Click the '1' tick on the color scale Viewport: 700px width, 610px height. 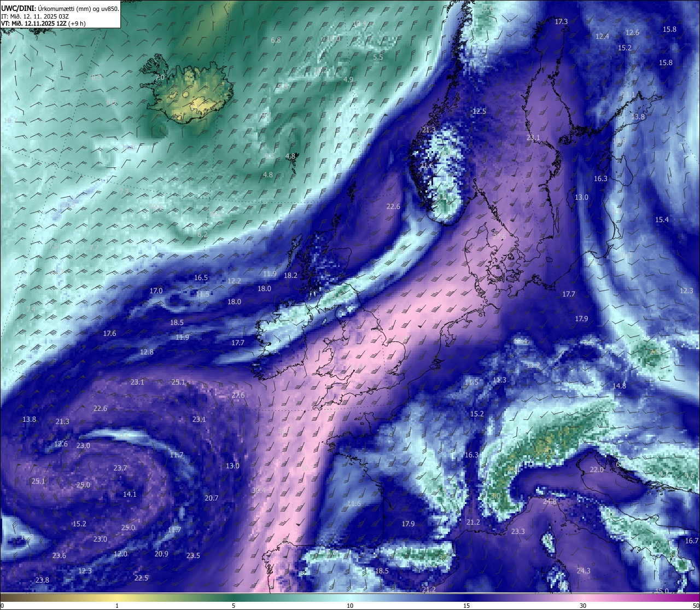tap(117, 606)
